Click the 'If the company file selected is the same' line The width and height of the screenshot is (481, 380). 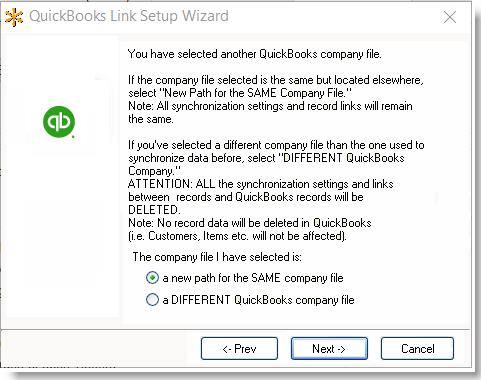coord(276,80)
